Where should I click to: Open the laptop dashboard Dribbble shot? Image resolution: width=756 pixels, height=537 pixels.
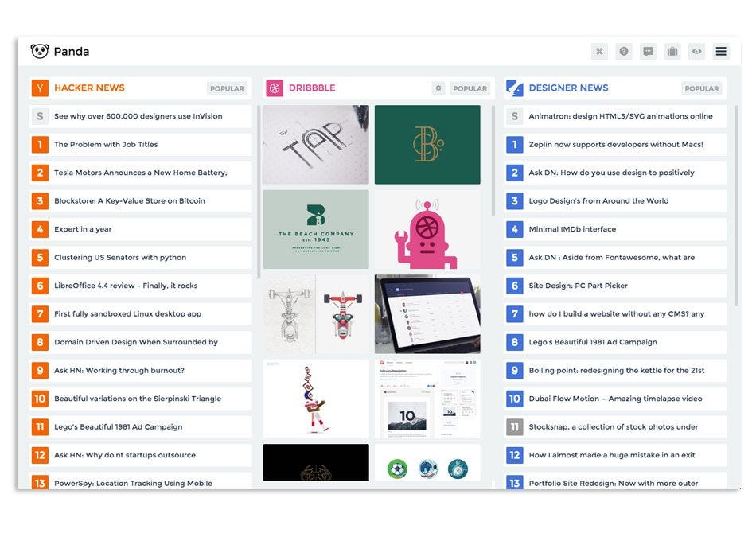[427, 314]
